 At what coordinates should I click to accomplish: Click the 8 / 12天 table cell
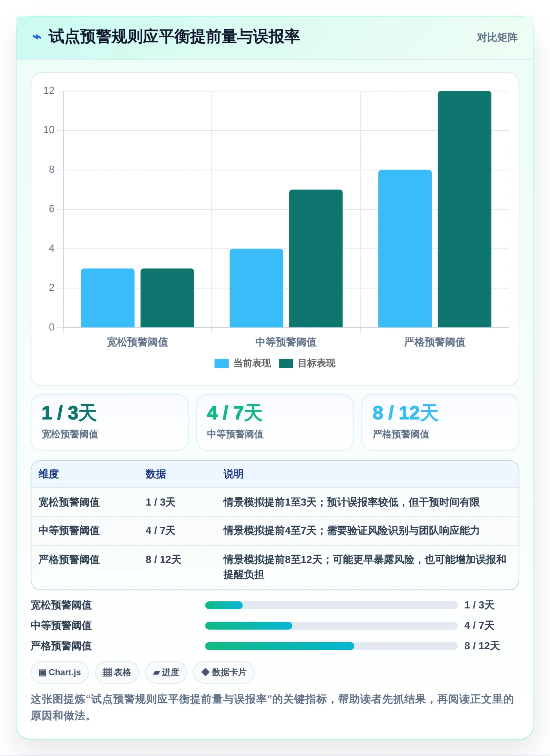[x=163, y=560]
